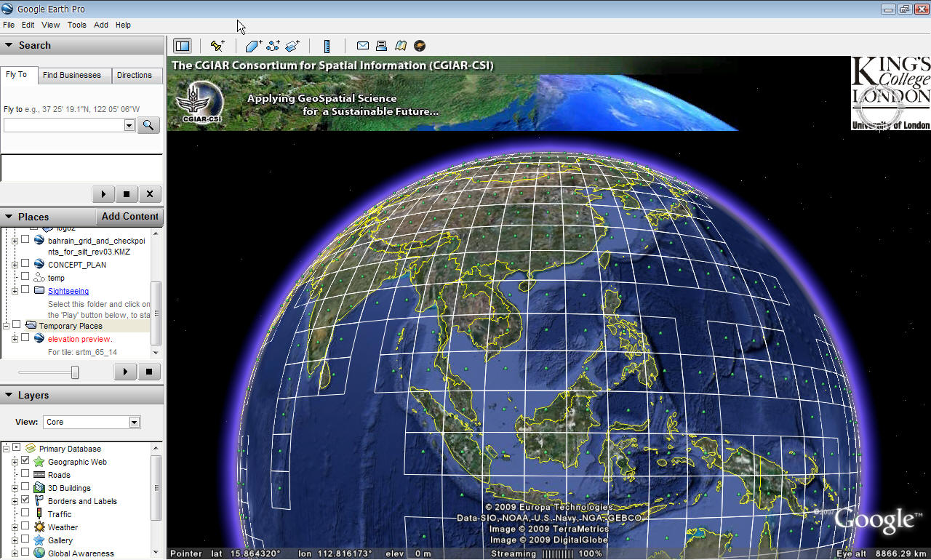Collapse the Layers panel header

coord(81,396)
